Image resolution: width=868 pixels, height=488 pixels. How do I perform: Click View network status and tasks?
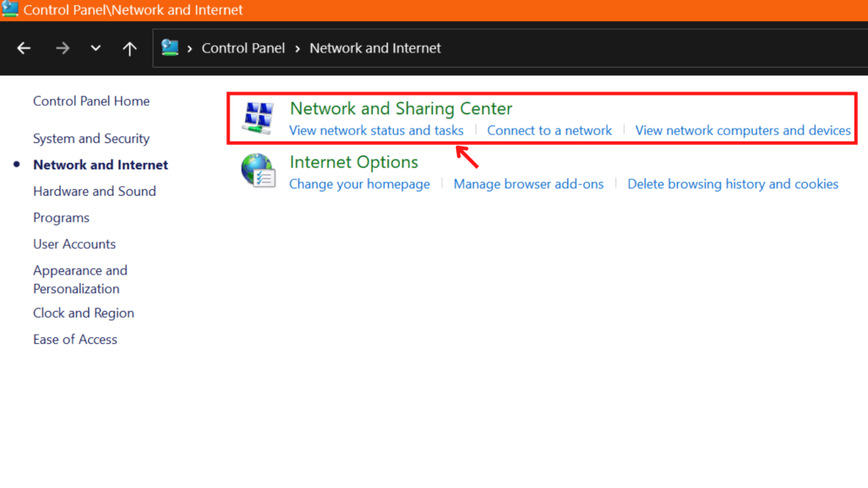pyautogui.click(x=376, y=130)
